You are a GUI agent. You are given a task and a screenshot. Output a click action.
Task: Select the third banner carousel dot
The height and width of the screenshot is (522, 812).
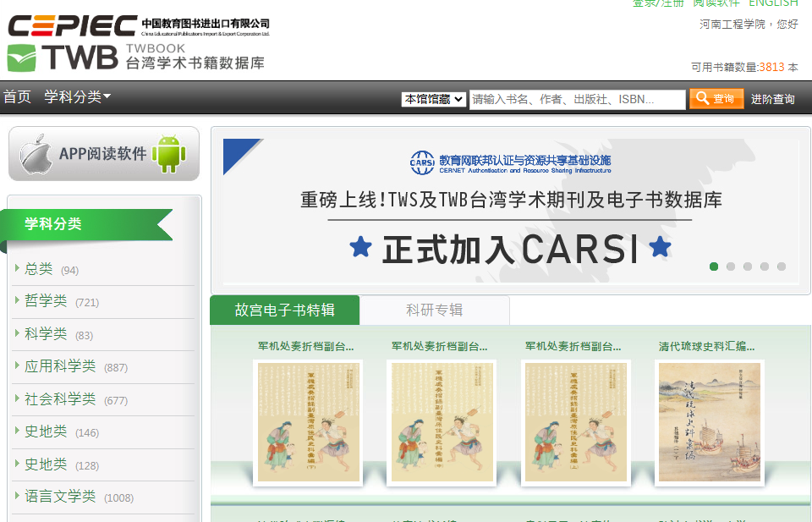[x=747, y=266]
